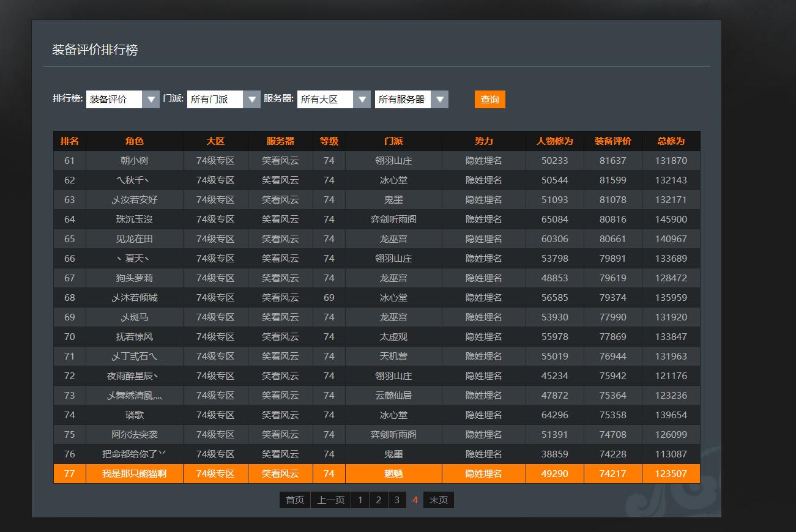The width and height of the screenshot is (796, 532).
Task: Open the 所有大区 region dropdown
Action: pos(333,99)
